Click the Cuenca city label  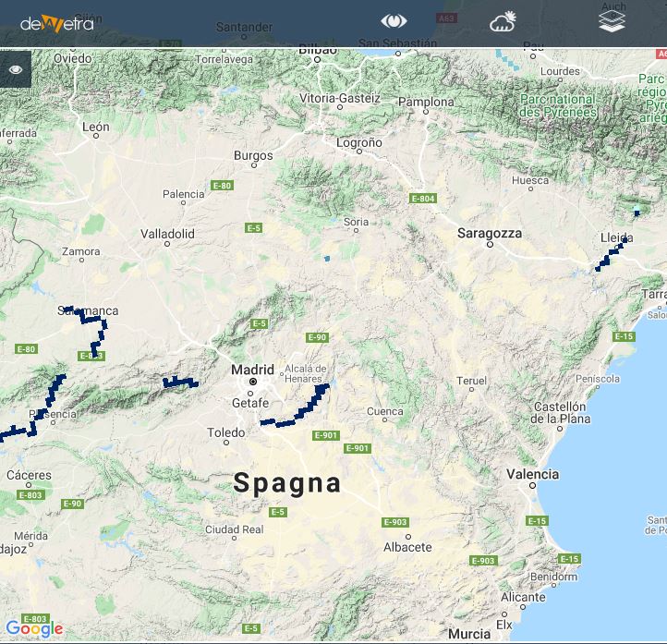(x=384, y=411)
